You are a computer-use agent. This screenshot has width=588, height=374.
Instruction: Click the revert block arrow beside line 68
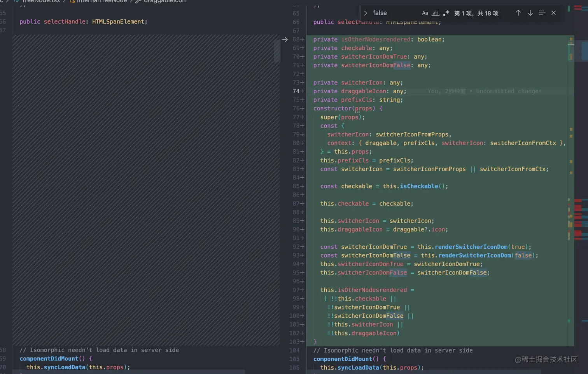coord(285,40)
